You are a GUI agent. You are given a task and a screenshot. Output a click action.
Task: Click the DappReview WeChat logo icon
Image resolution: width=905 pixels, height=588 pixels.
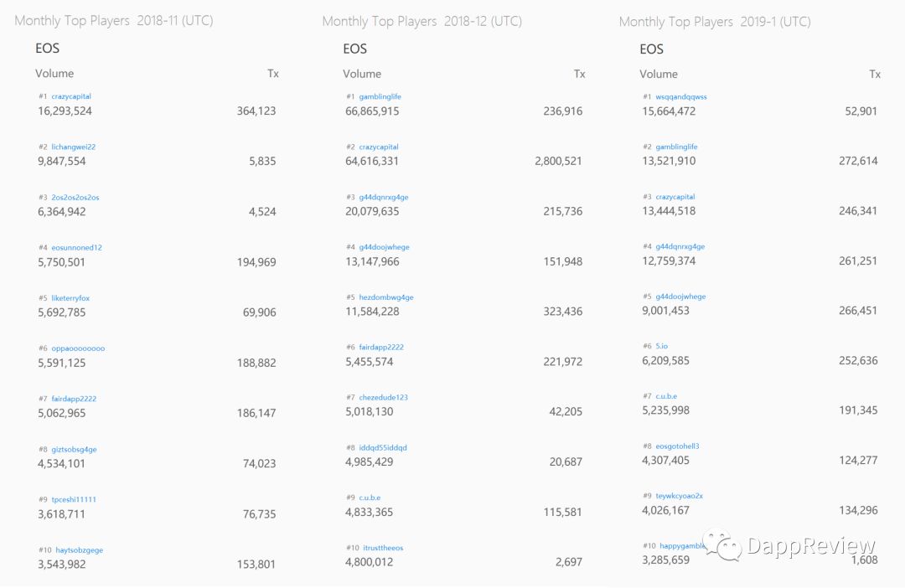click(722, 544)
